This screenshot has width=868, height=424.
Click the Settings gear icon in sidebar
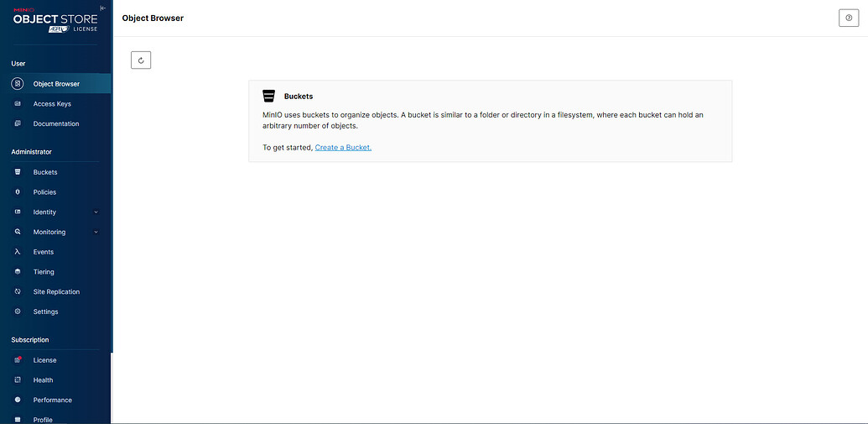(x=18, y=311)
